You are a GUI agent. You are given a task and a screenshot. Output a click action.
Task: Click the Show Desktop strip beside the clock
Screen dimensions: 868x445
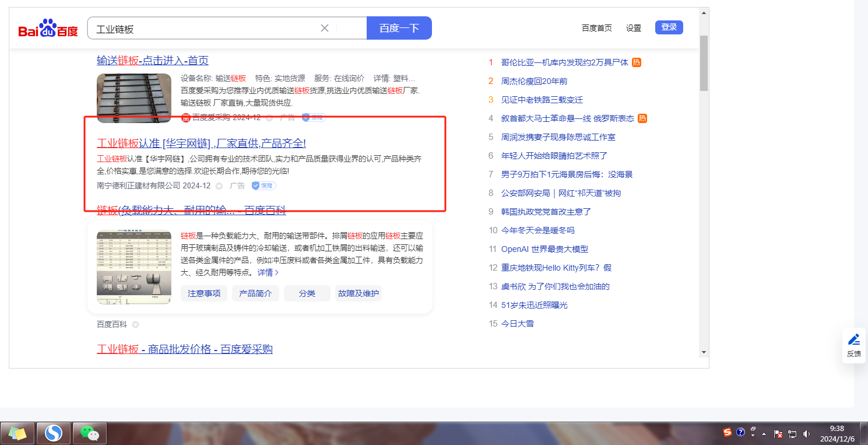point(864,433)
